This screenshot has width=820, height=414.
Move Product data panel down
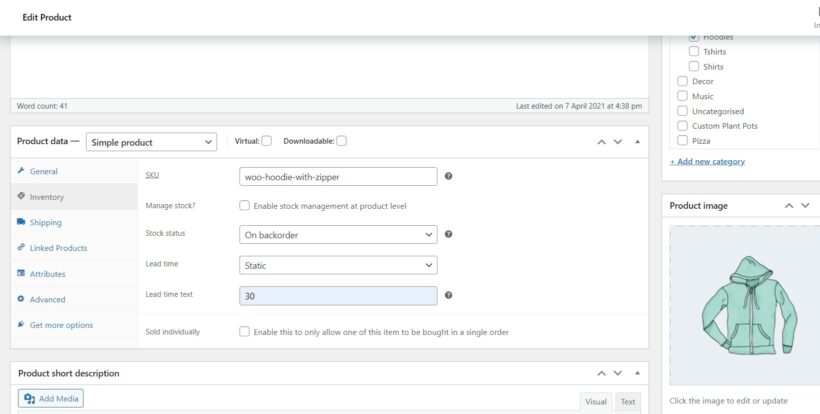click(x=618, y=142)
